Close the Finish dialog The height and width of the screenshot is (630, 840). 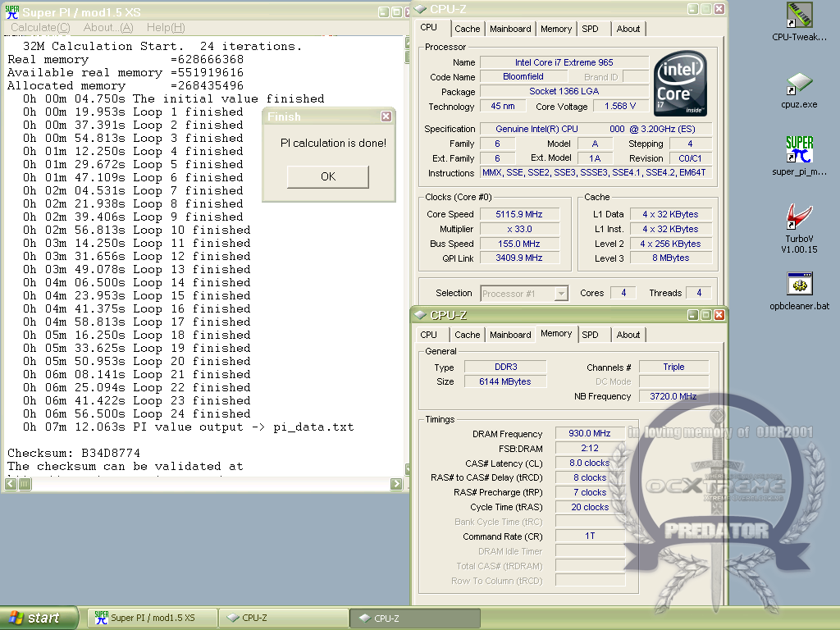pyautogui.click(x=386, y=116)
